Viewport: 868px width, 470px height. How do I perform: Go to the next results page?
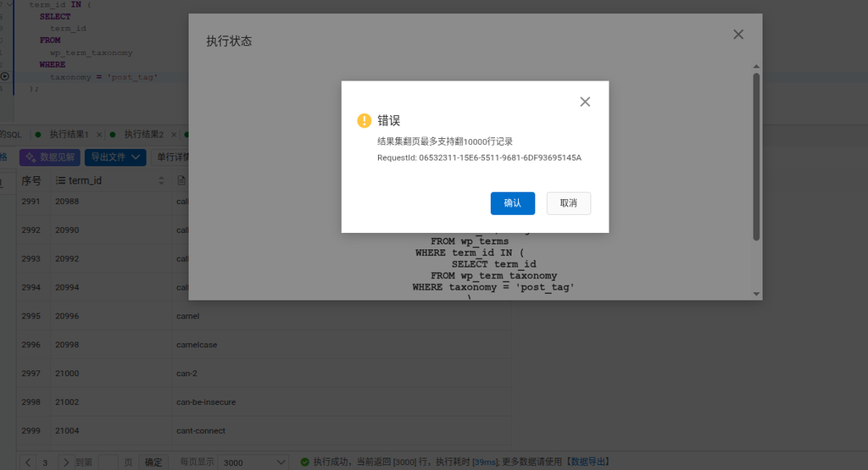[x=66, y=462]
